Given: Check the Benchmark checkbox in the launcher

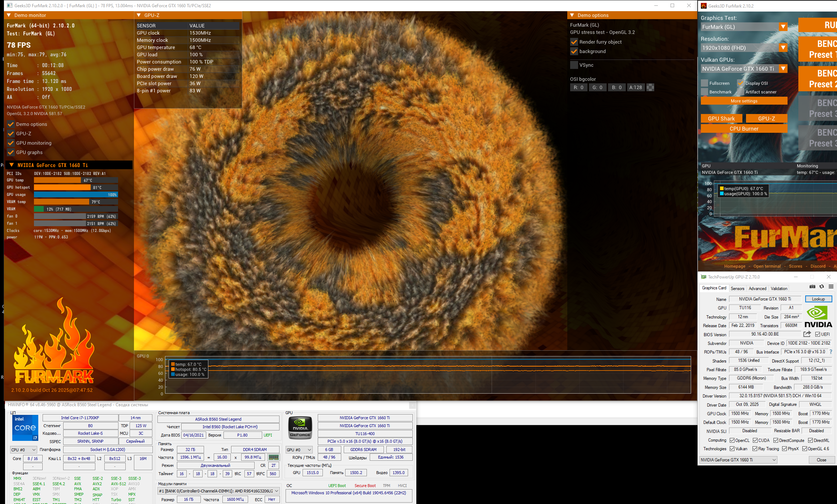Looking at the screenshot, I should point(704,92).
